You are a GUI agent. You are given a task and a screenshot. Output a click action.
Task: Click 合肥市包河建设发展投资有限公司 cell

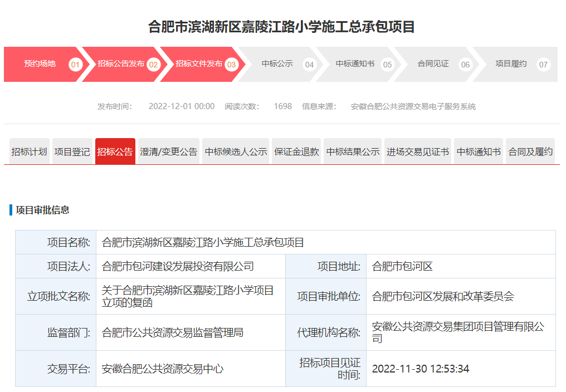(x=191, y=266)
